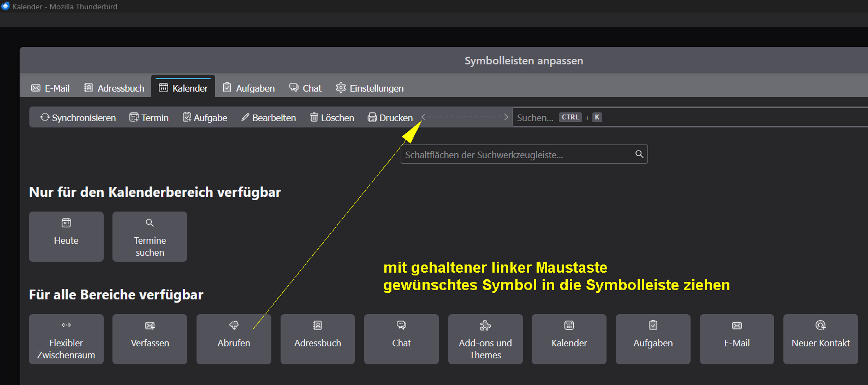Select the Aufgaben tile in available buttons
This screenshot has width=868, height=385.
click(x=653, y=339)
